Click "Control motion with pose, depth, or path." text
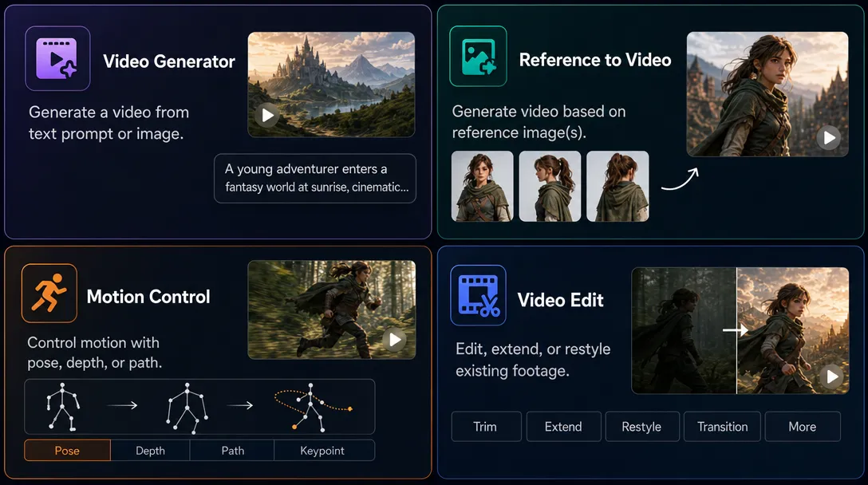The image size is (868, 485). pos(95,353)
